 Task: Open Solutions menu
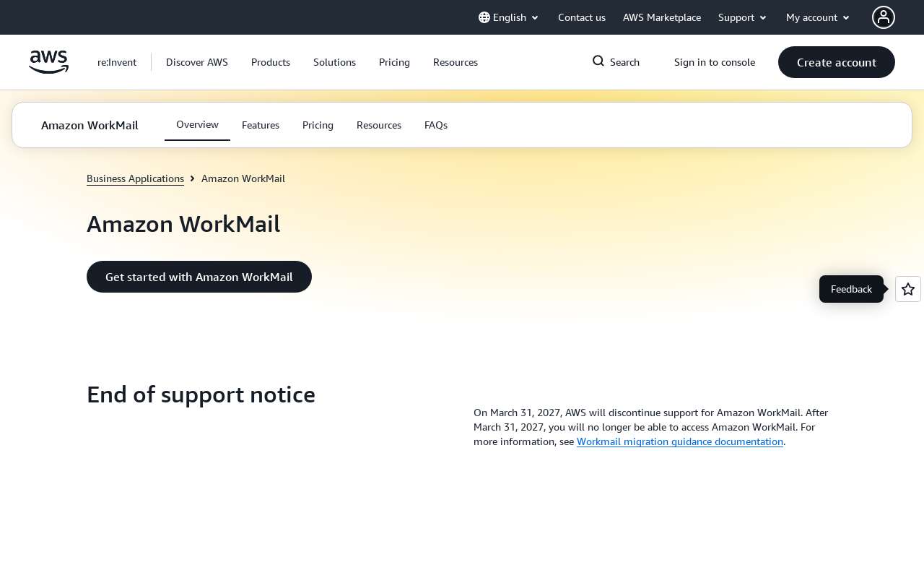pyautogui.click(x=334, y=62)
